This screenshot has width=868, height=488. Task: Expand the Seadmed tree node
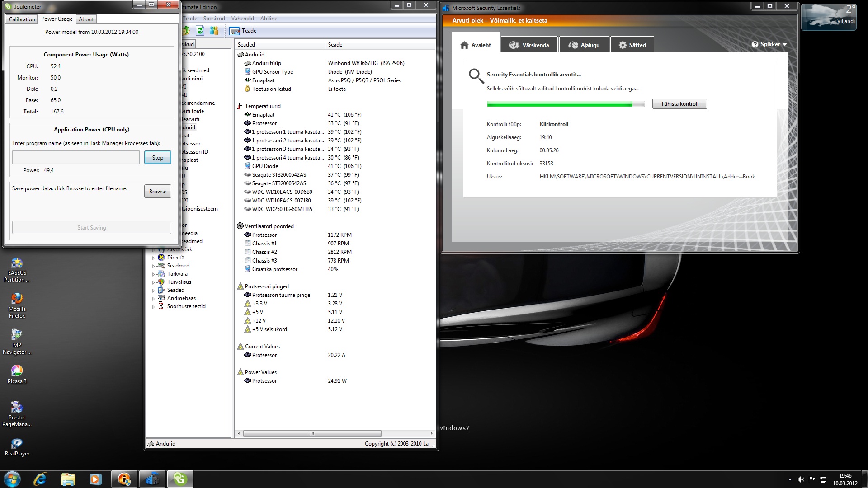[153, 266]
